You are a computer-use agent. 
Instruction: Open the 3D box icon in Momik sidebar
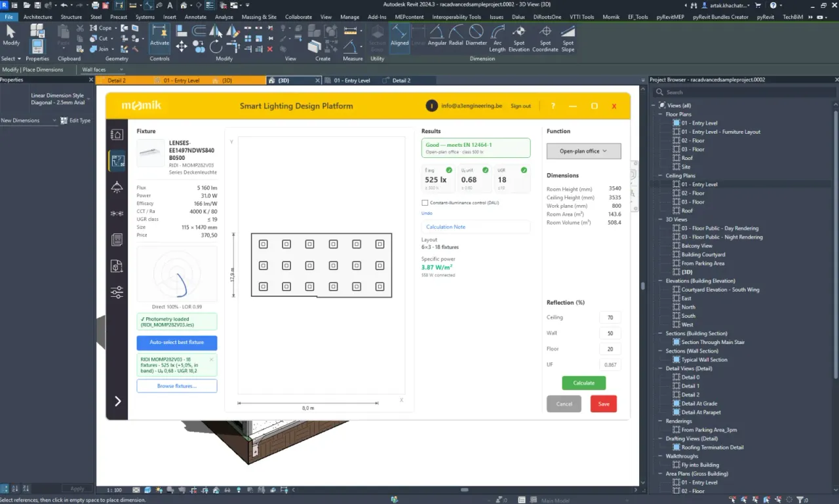coord(117,266)
